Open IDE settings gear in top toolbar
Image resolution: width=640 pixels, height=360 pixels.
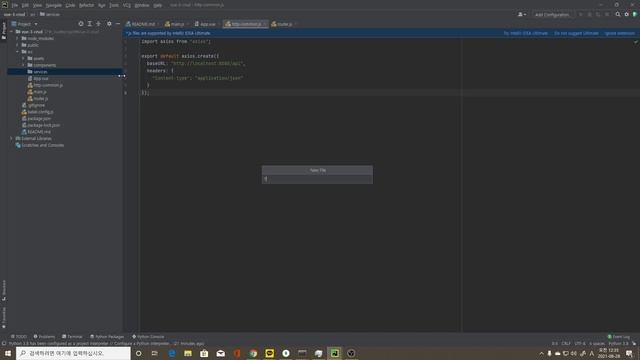[x=627, y=14]
